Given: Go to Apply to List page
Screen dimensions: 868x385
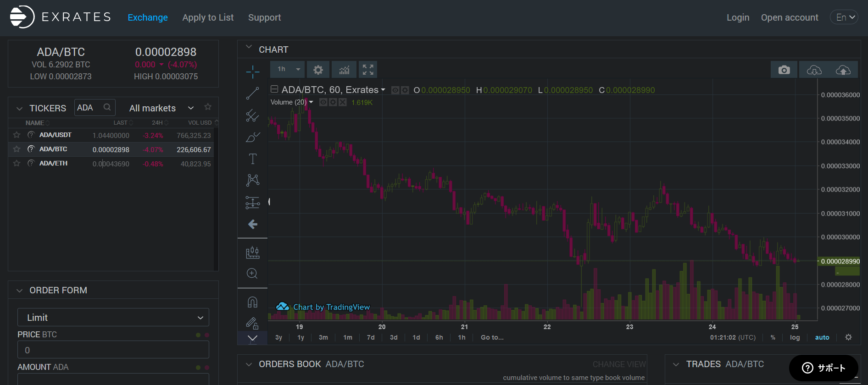Looking at the screenshot, I should tap(208, 17).
